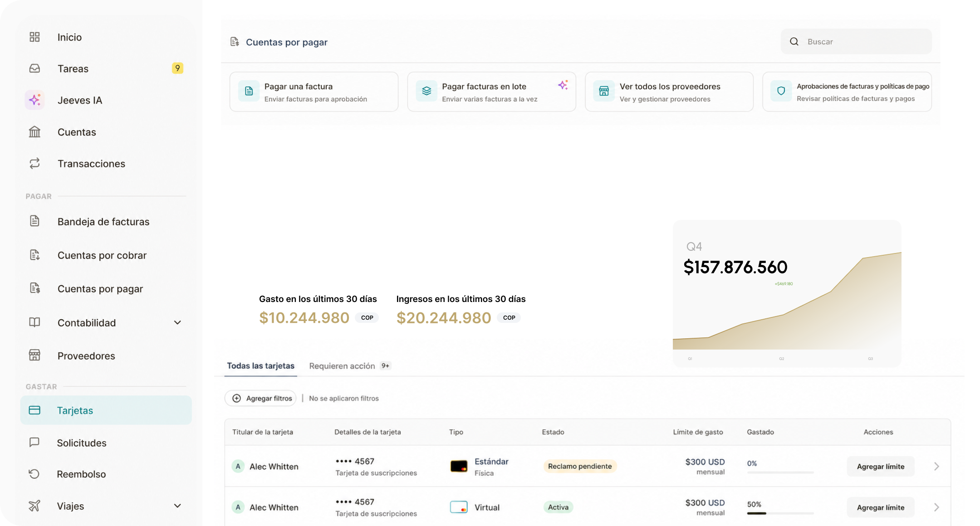
Task: Focus the Buscar search field
Action: 856,41
